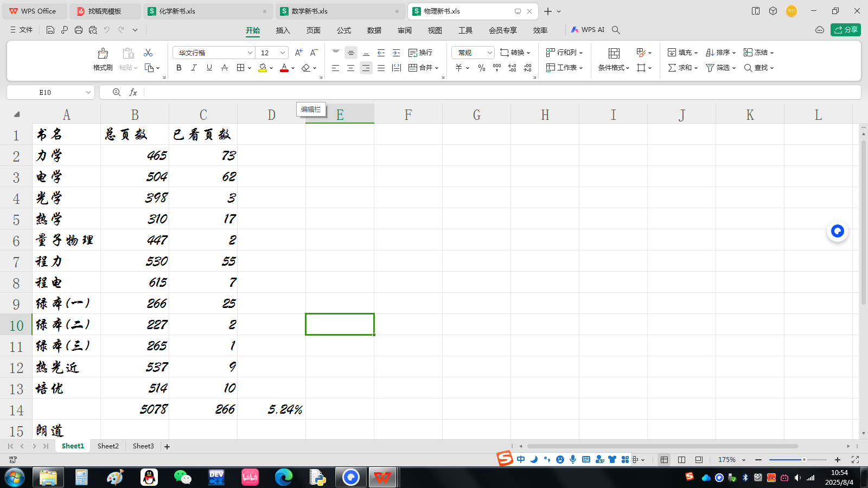Click the zoom magnifier icon in formula bar
The height and width of the screenshot is (488, 868).
pos(117,92)
